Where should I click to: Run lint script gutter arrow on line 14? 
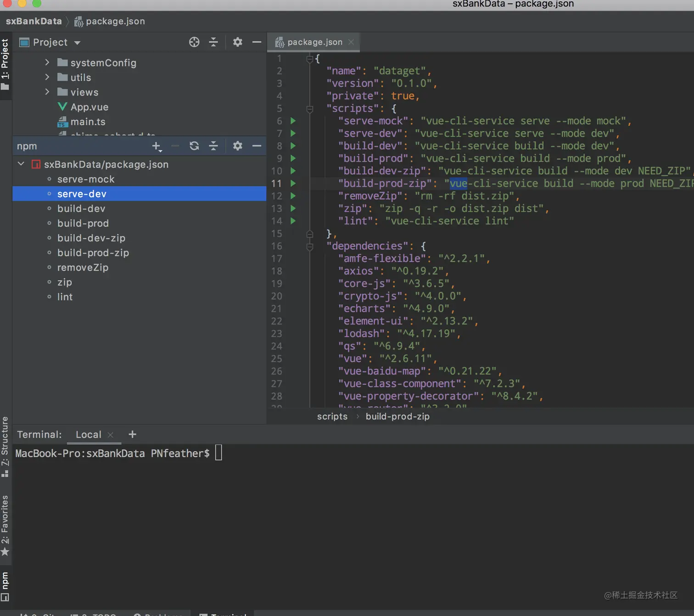[293, 221]
